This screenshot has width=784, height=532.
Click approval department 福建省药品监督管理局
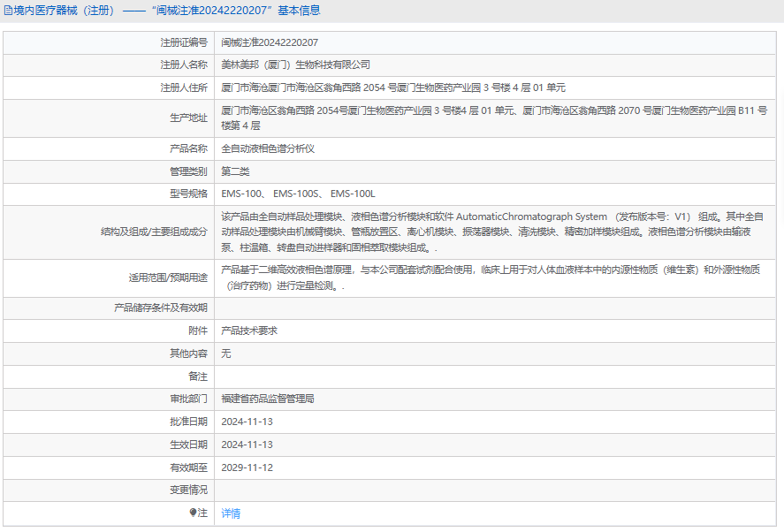point(268,399)
